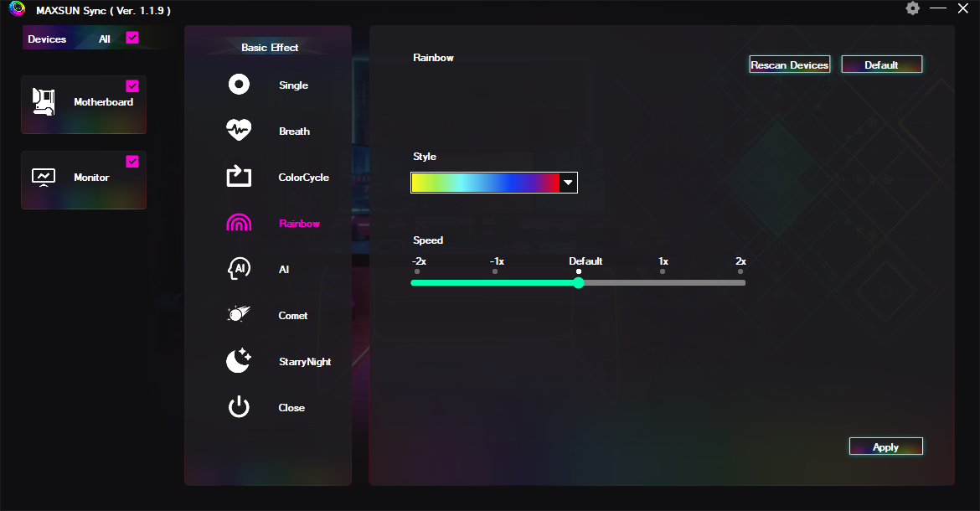
Task: Click the Basic Effect header
Action: [270, 48]
